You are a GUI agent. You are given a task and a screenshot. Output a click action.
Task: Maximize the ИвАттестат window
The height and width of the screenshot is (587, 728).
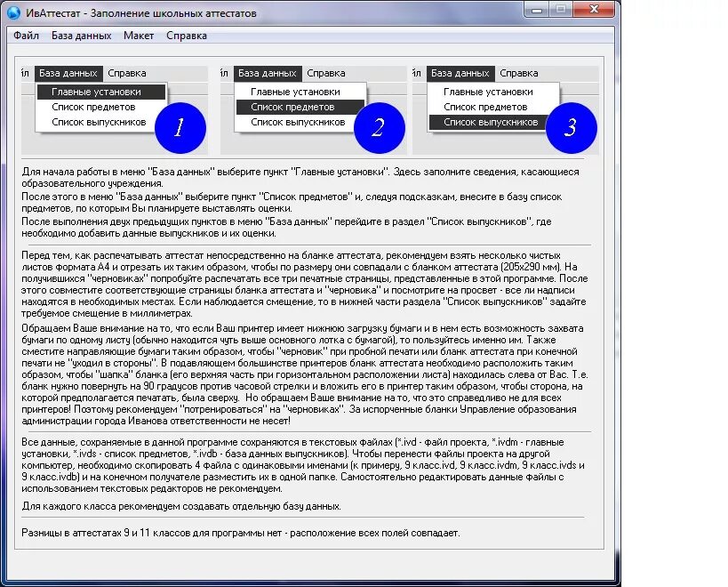(x=560, y=9)
